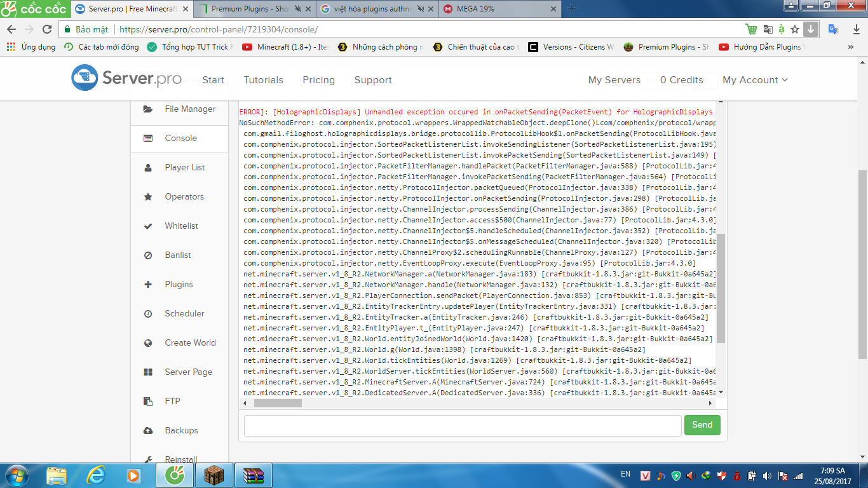View the 0 Credits balance
The height and width of the screenshot is (488, 868).
pyautogui.click(x=682, y=80)
